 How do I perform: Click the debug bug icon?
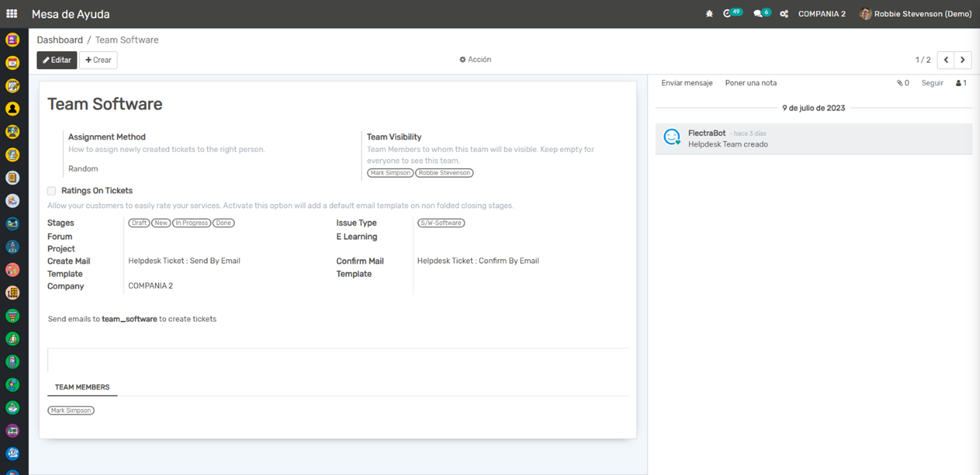point(709,14)
